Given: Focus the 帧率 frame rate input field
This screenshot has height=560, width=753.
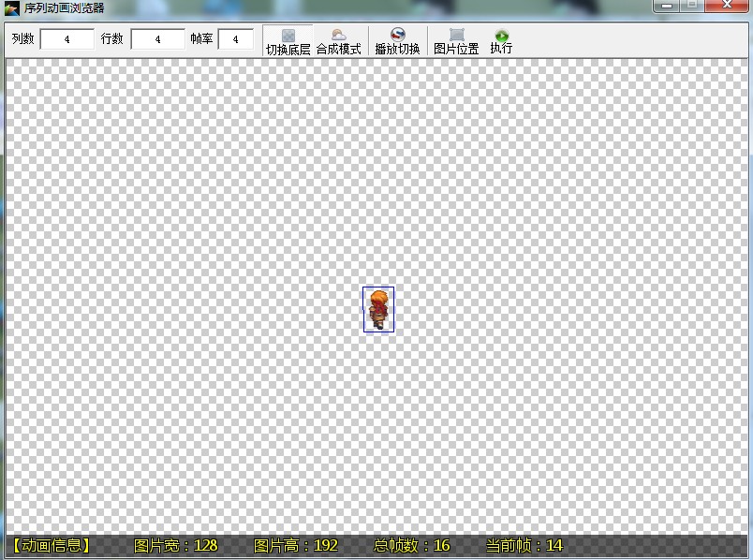Looking at the screenshot, I should pos(236,39).
